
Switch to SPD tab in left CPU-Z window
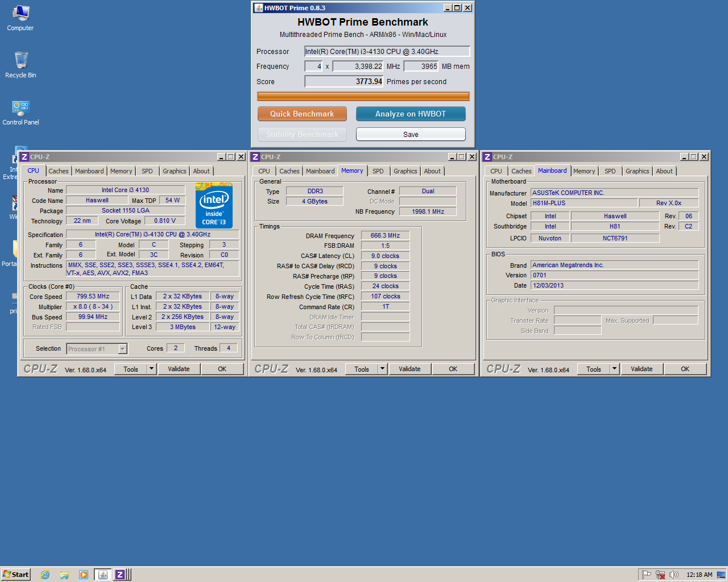[x=147, y=171]
